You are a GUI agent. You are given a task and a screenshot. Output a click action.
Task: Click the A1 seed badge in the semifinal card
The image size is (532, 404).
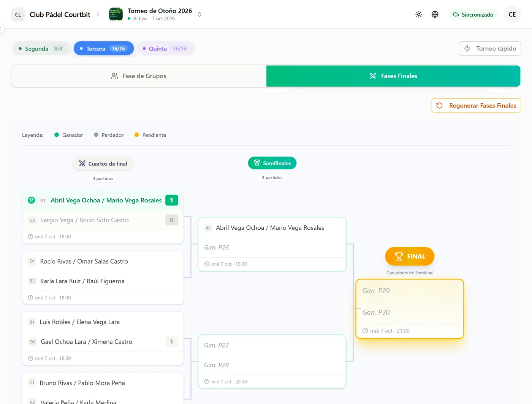coord(208,228)
